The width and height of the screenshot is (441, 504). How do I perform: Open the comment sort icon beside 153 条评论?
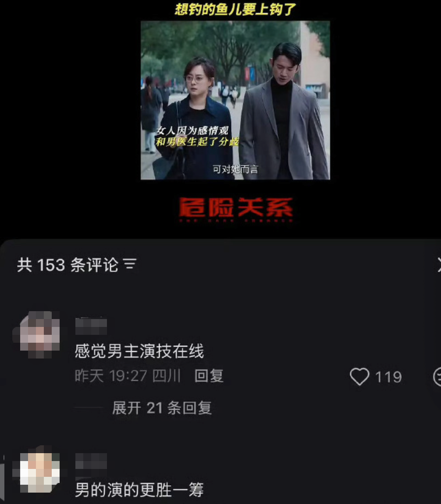(130, 264)
